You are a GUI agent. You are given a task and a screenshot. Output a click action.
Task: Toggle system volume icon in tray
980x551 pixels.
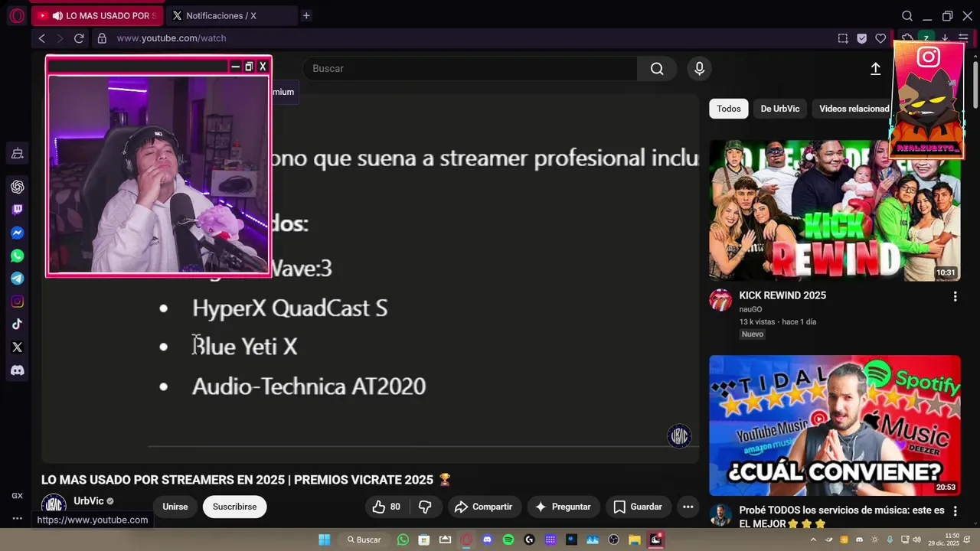coord(917,540)
